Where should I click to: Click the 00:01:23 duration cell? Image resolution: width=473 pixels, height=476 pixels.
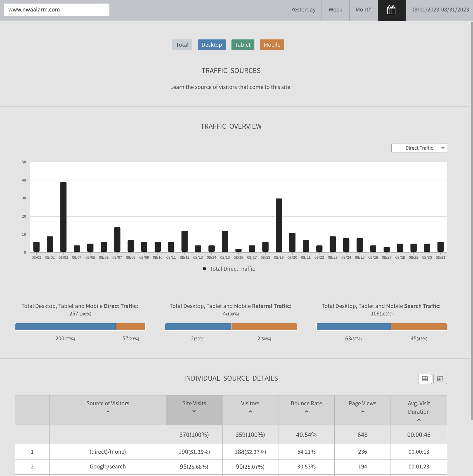[419, 466]
